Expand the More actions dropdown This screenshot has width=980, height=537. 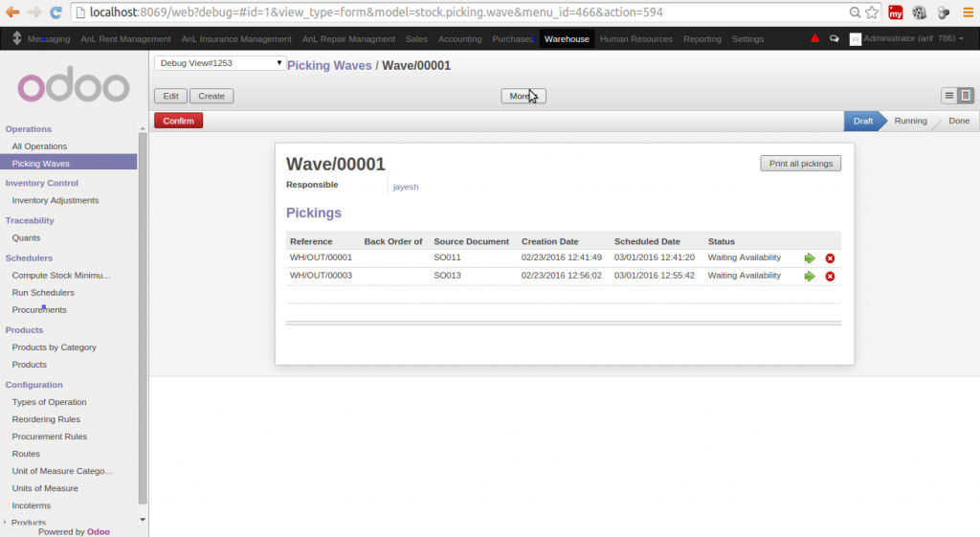click(x=523, y=96)
